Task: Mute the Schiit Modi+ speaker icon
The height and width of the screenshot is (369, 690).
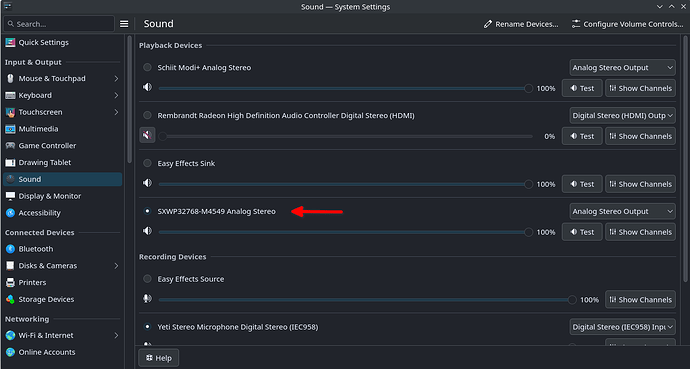Action: [147, 87]
